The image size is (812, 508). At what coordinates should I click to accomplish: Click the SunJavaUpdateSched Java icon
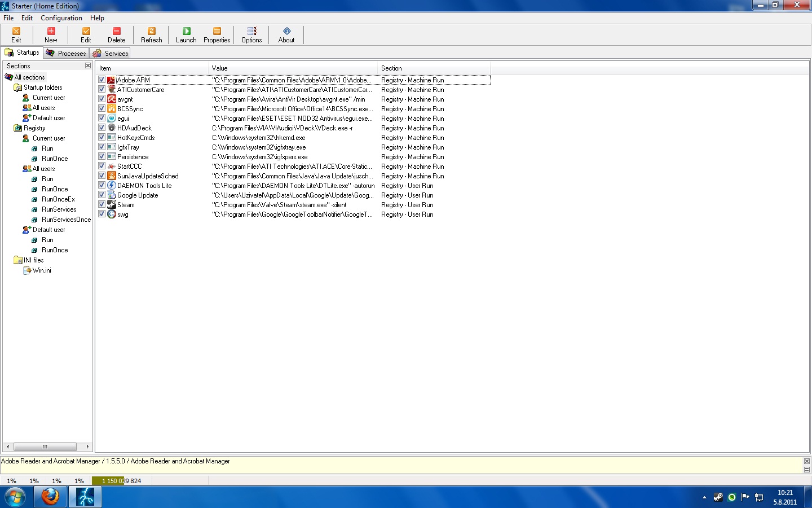(x=112, y=176)
